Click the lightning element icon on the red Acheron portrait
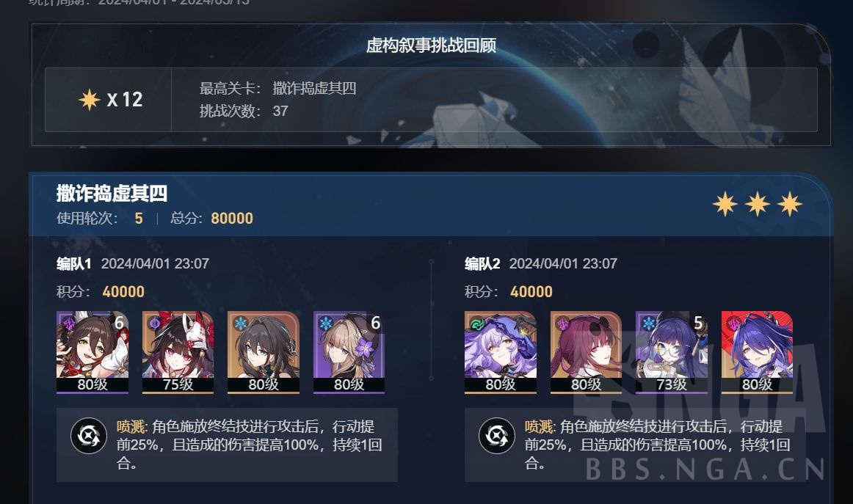Viewport: 853px width, 504px height. pos(733,324)
